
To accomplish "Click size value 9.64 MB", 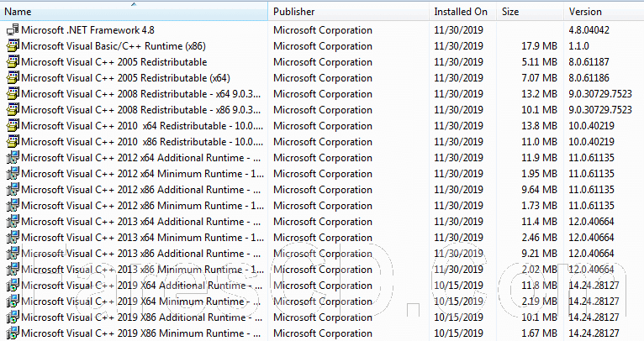I will coord(539,190).
